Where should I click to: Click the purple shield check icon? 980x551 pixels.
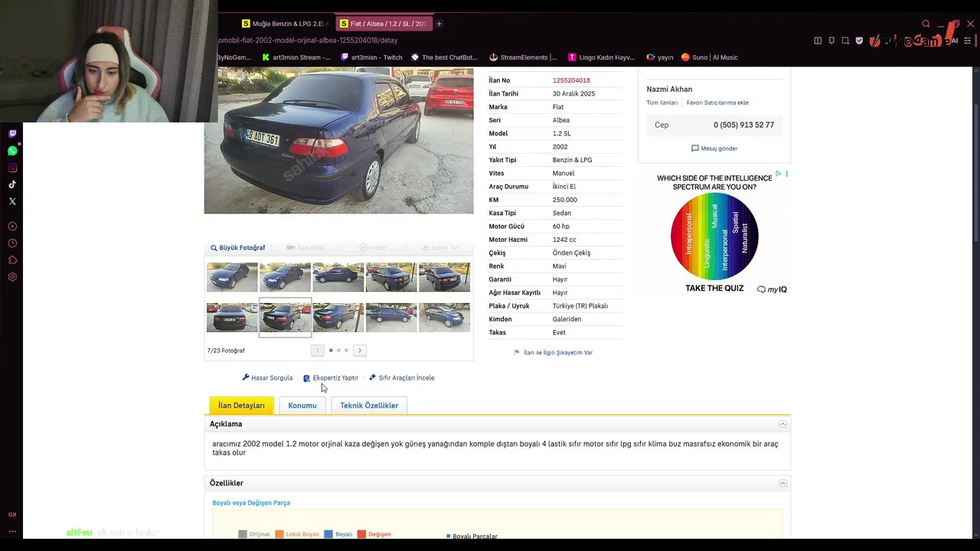(x=859, y=41)
